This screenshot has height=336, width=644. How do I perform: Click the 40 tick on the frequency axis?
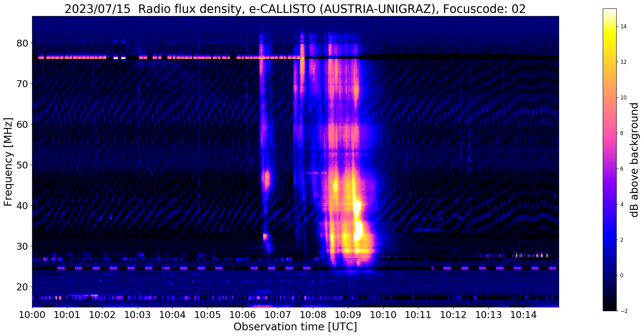tap(22, 206)
